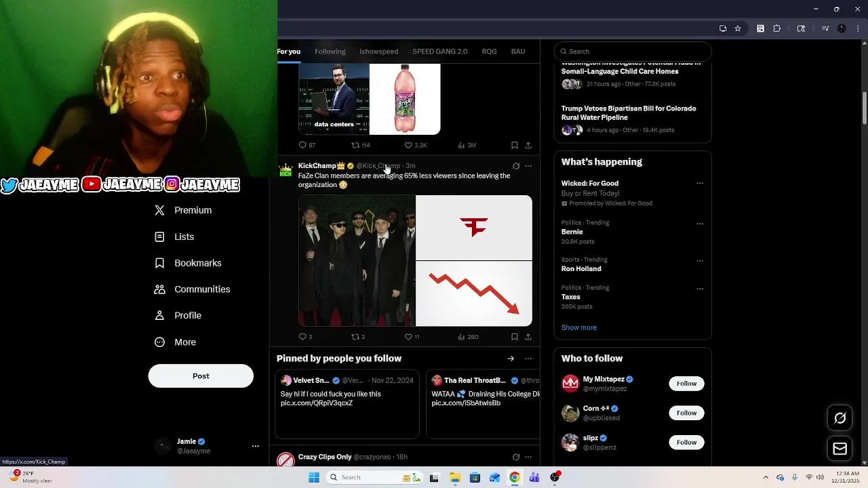Open the Chrome extensions puzzle icon
Screen dimensions: 868x488
pos(777,28)
